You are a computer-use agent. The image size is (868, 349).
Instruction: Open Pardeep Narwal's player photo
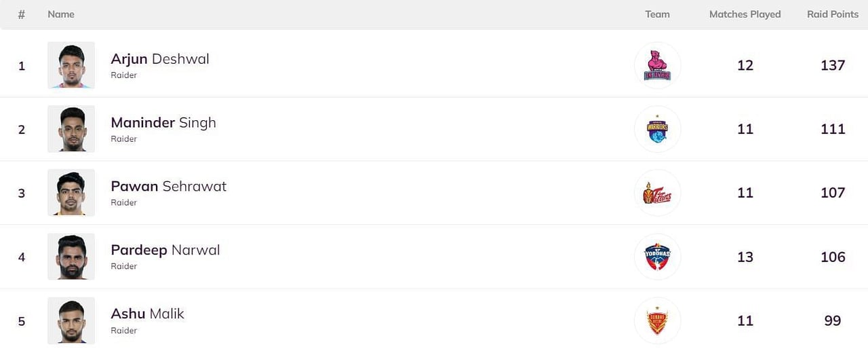(x=71, y=257)
